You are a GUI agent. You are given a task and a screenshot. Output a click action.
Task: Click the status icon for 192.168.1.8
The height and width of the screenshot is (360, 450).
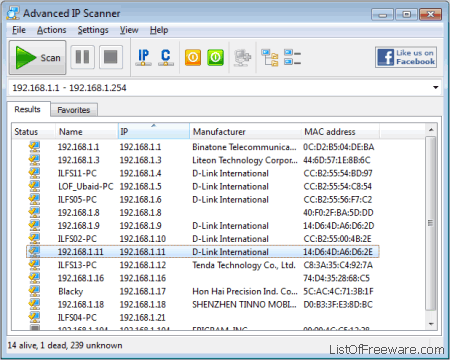(x=34, y=212)
